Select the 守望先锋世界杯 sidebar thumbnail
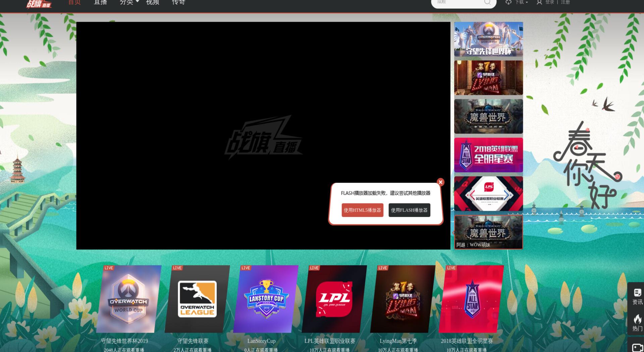644x352 pixels. [488, 39]
